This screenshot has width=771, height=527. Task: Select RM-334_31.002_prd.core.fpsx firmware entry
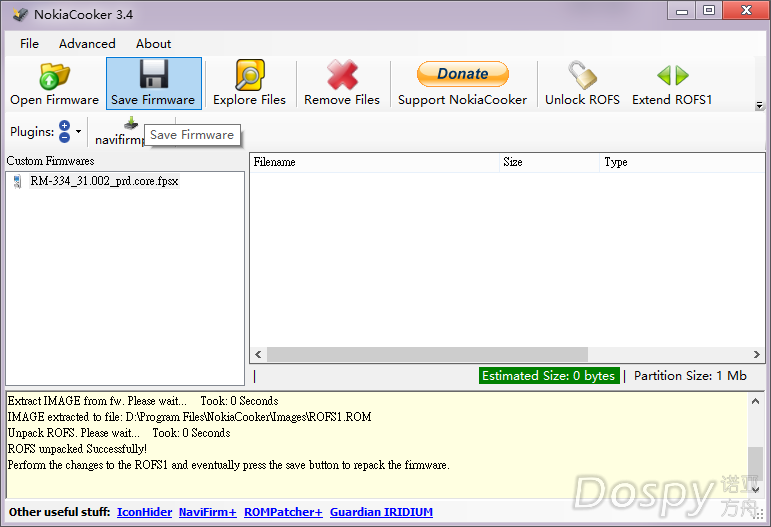pyautogui.click(x=104, y=182)
